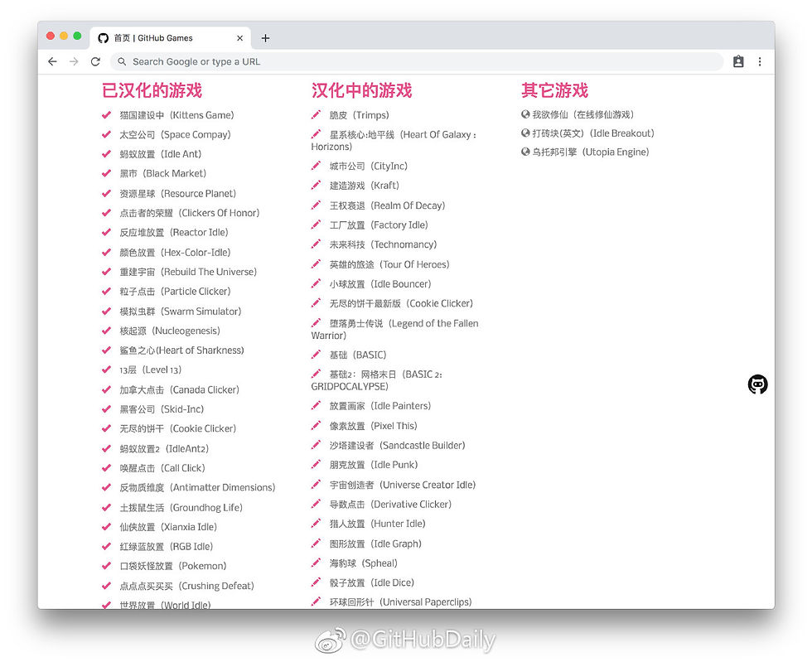Open the Hex-Color-Idle link
The image size is (812, 662).
click(175, 252)
